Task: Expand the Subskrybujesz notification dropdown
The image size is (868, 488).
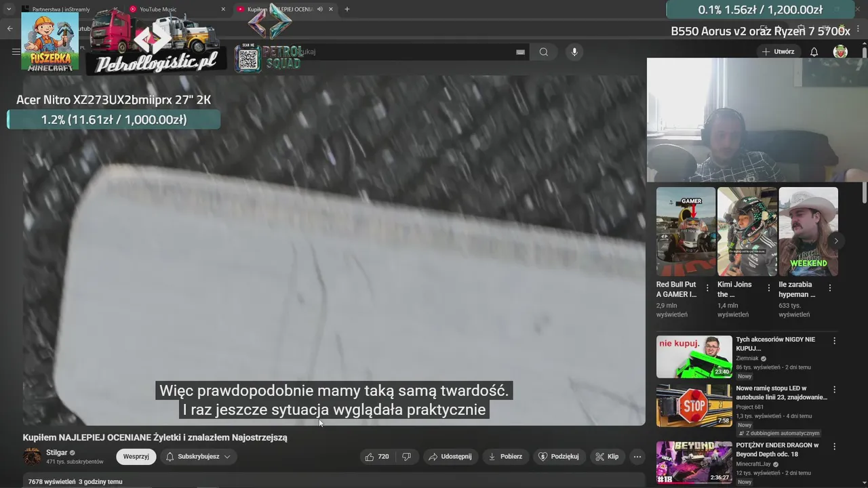Action: (199, 457)
